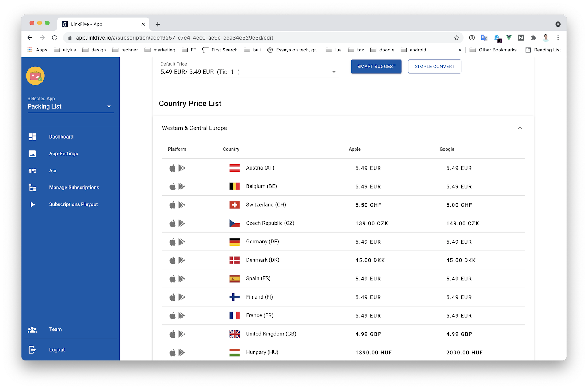The image size is (588, 389).
Task: Go back using the browser back arrow
Action: click(x=30, y=38)
